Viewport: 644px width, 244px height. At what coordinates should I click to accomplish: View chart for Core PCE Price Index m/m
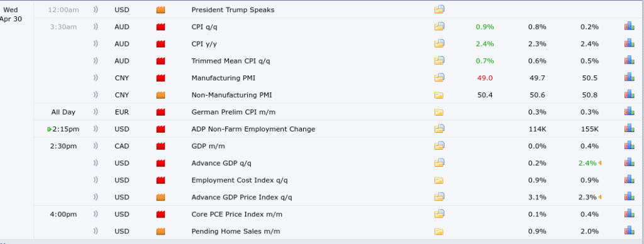(x=629, y=214)
